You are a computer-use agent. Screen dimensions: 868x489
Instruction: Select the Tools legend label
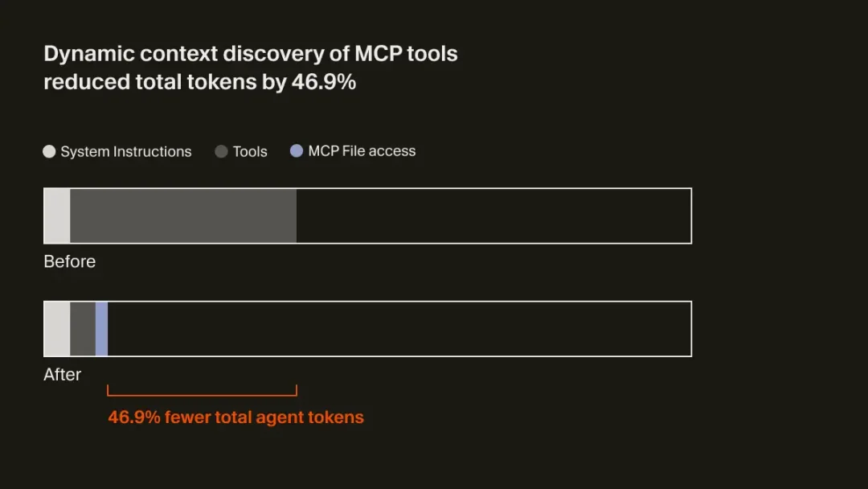click(250, 151)
